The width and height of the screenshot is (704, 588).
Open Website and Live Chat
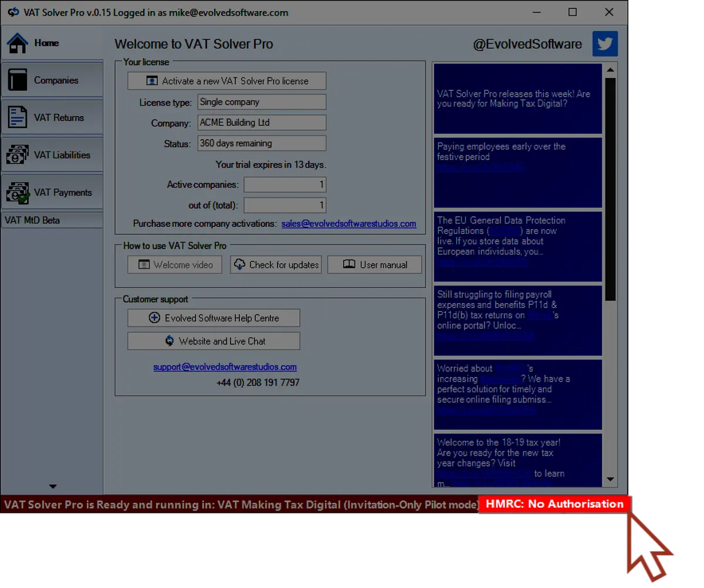click(x=214, y=341)
